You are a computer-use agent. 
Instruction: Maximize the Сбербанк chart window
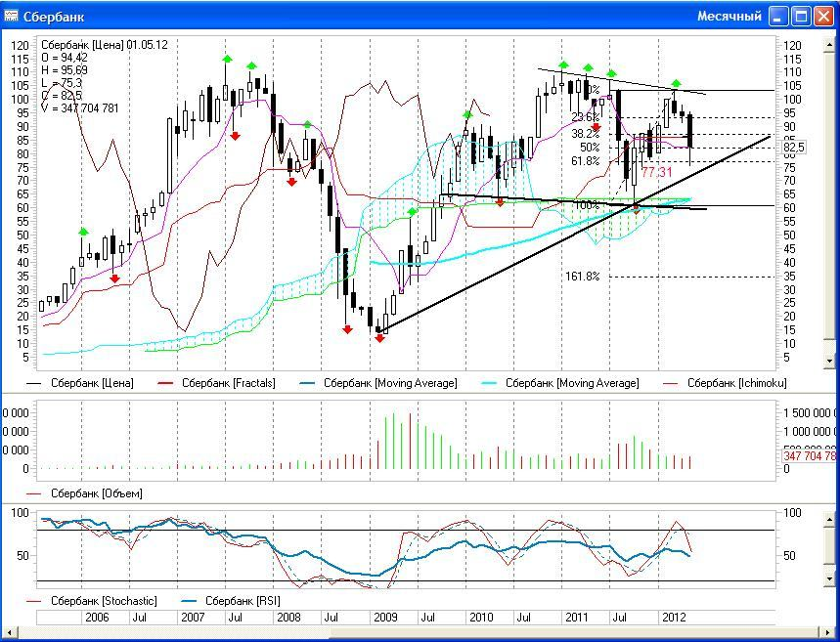802,16
